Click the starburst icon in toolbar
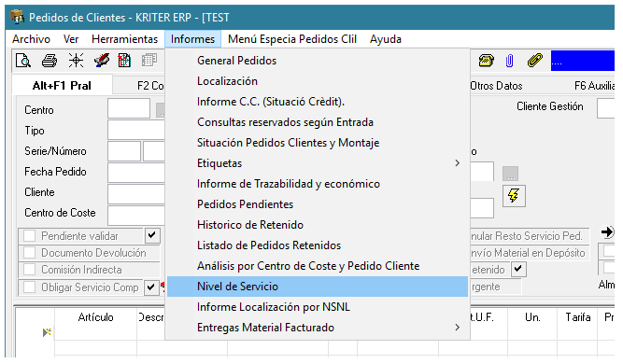623x364 pixels. [76, 61]
